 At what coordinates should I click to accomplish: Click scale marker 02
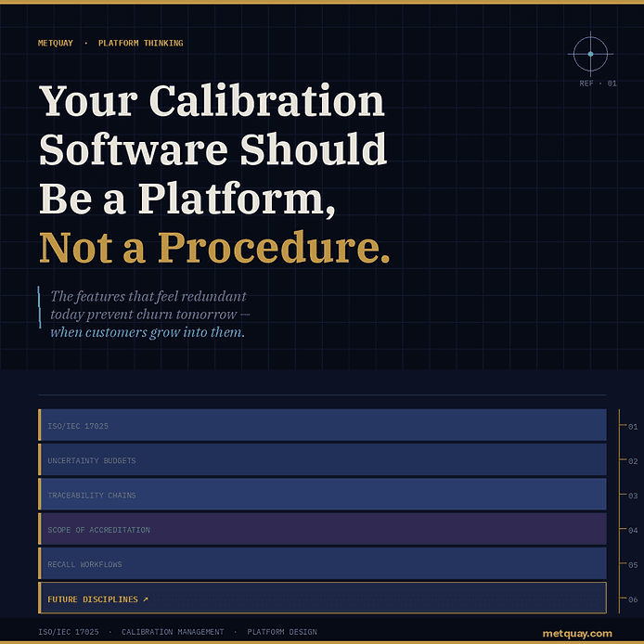633,461
